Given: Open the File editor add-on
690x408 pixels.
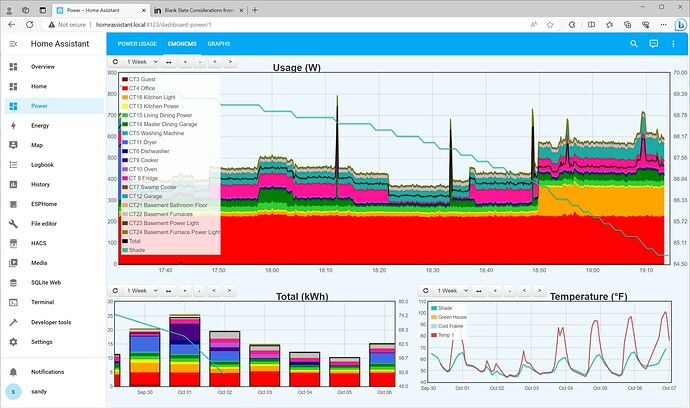Looking at the screenshot, I should pyautogui.click(x=54, y=224).
